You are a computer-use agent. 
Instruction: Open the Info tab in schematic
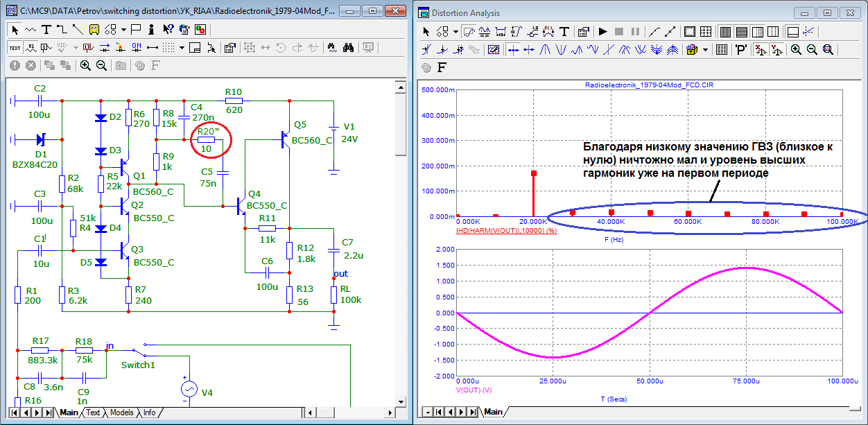tap(149, 413)
